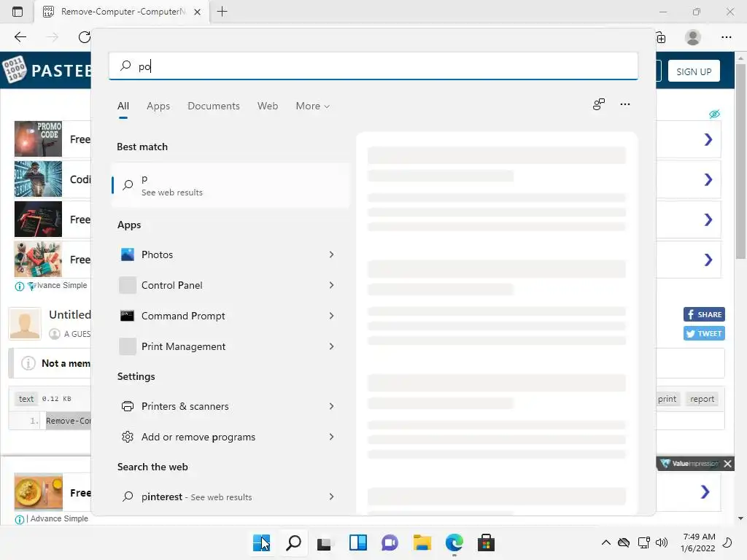Expand pinterest web result arrow
Viewport: 747px width, 560px height.
pos(332,497)
